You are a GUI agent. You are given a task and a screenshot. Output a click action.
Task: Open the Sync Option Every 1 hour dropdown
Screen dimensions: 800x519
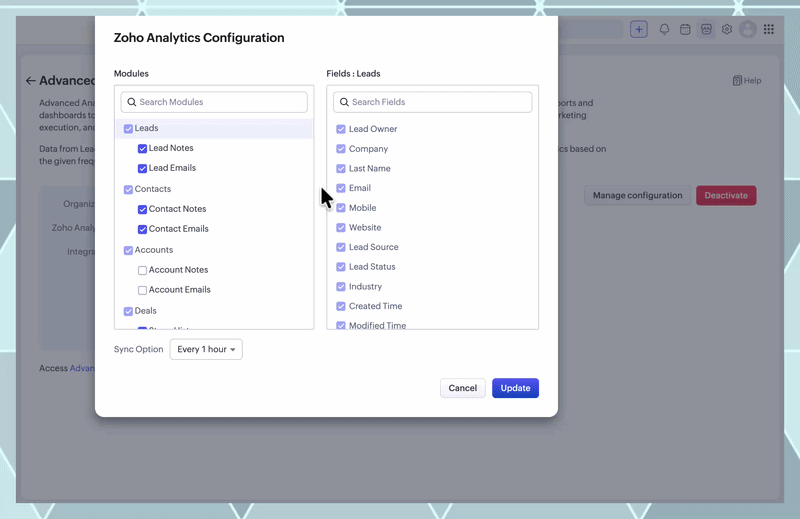pos(206,350)
